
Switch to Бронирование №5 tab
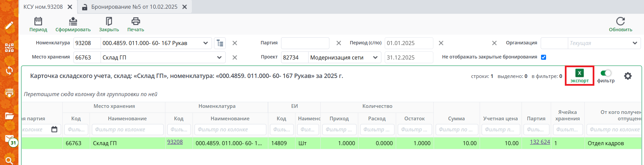(134, 7)
